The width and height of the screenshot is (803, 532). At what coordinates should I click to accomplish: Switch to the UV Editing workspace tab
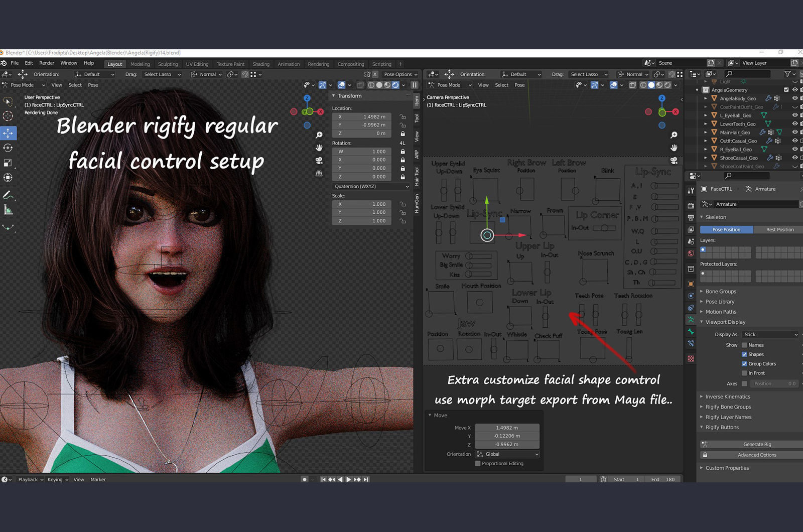point(197,64)
